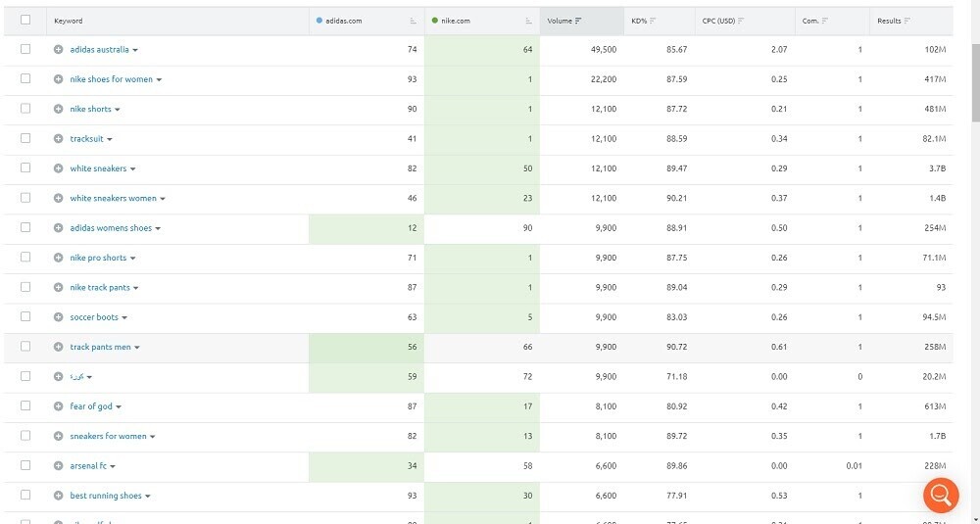The width and height of the screenshot is (980, 524).
Task: Click plus icon beside fear of god
Action: (x=58, y=405)
